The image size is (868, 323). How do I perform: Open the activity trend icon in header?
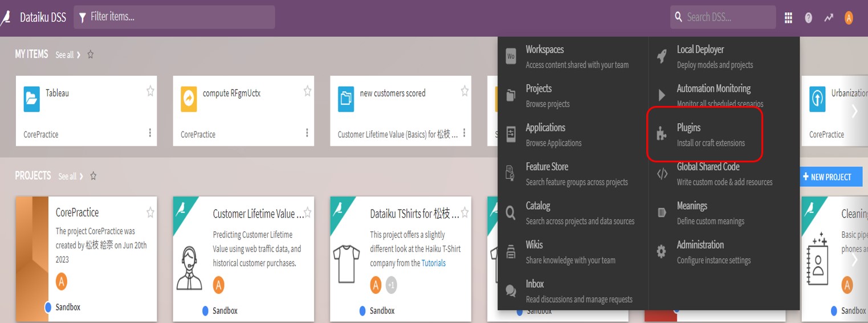pos(829,18)
